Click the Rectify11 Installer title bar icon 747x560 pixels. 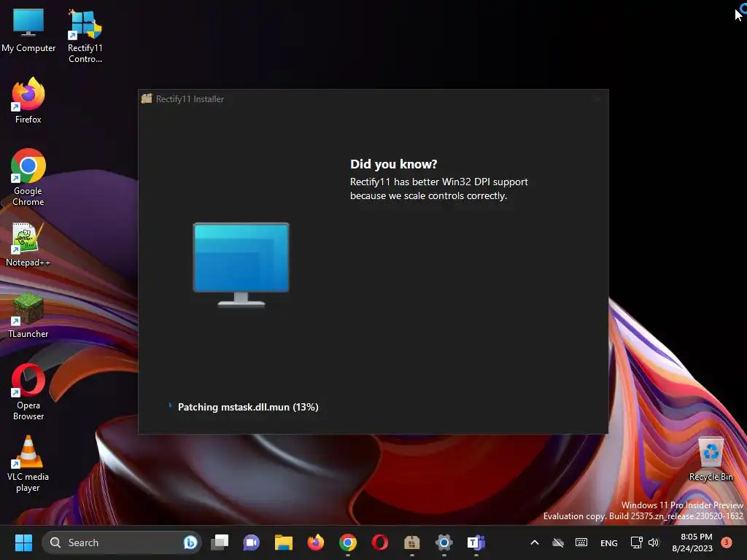click(147, 98)
